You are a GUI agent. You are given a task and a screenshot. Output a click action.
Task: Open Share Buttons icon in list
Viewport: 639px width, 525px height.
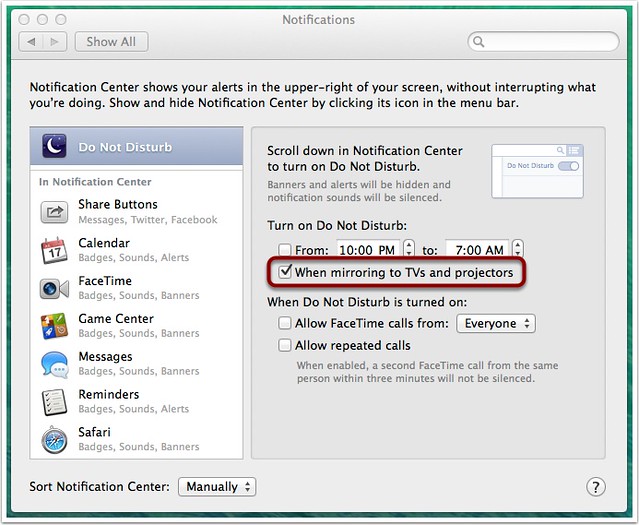click(54, 212)
